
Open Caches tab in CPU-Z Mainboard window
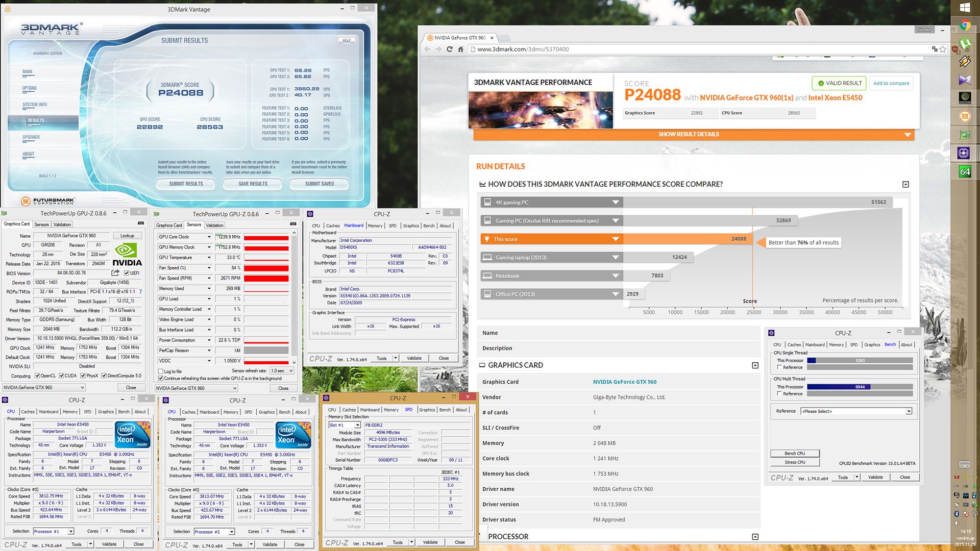point(333,226)
